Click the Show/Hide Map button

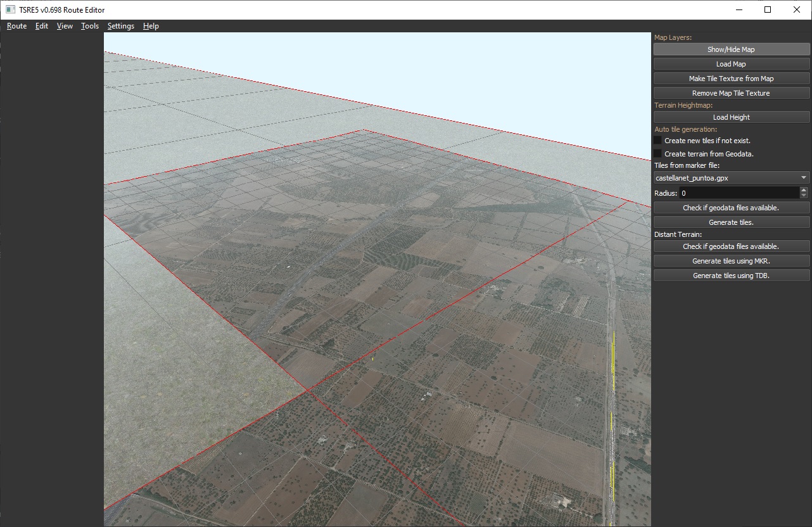pyautogui.click(x=731, y=49)
